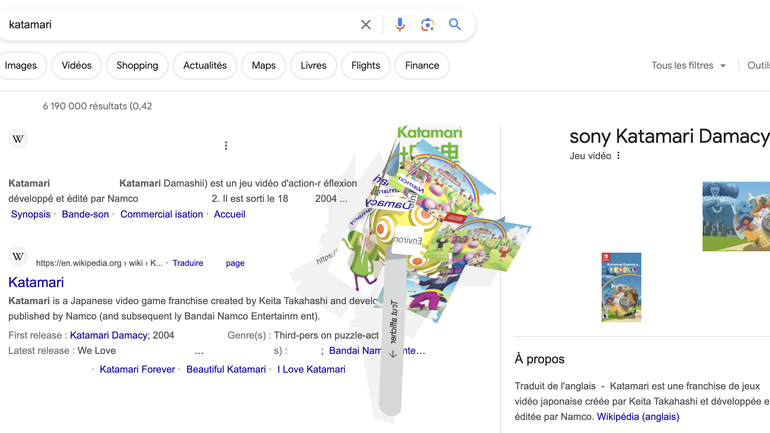Screen dimensions: 770x433
Task: Click the Wikipedia favicon of the English result
Action: point(18,257)
